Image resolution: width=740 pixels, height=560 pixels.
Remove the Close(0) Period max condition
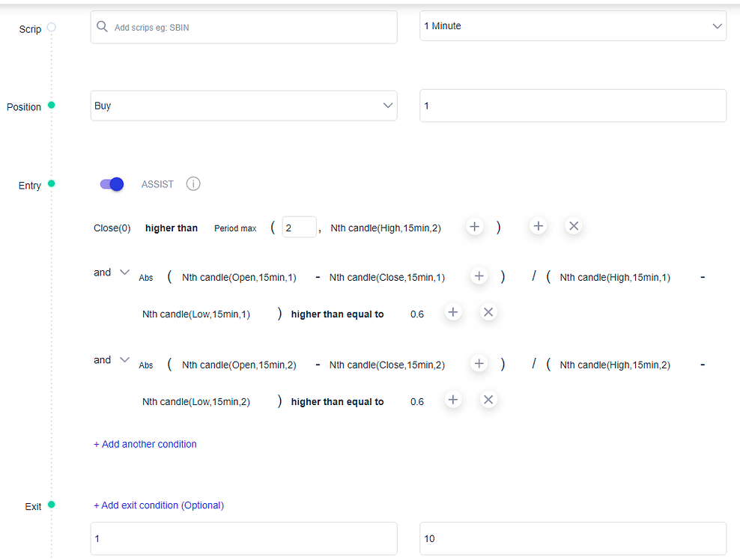click(573, 225)
